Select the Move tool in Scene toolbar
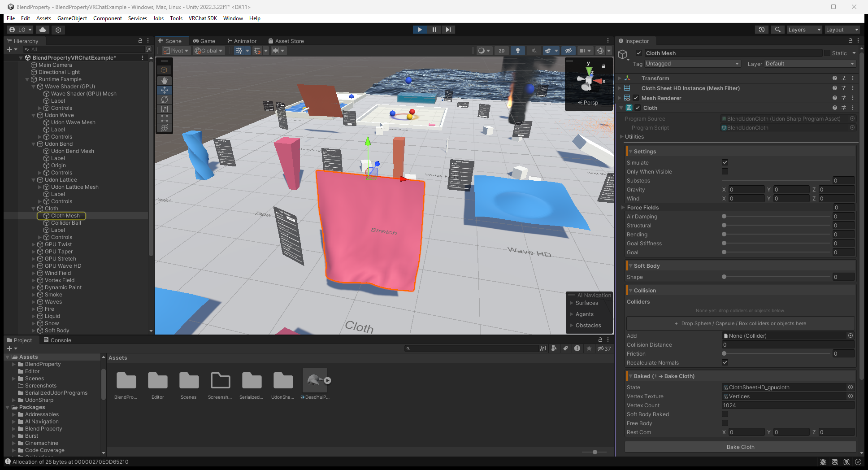The image size is (868, 470). click(x=165, y=90)
